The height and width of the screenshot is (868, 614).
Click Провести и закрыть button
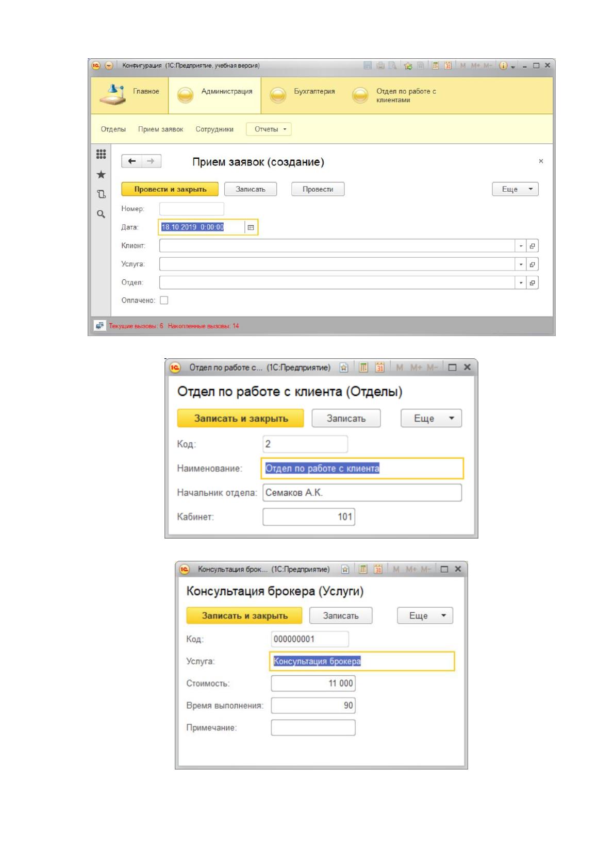tap(170, 189)
